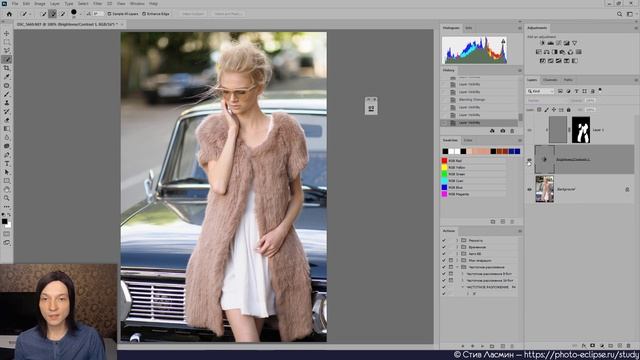Add a Black & White adjustment
Screen dimensions: 640x360
point(555,52)
